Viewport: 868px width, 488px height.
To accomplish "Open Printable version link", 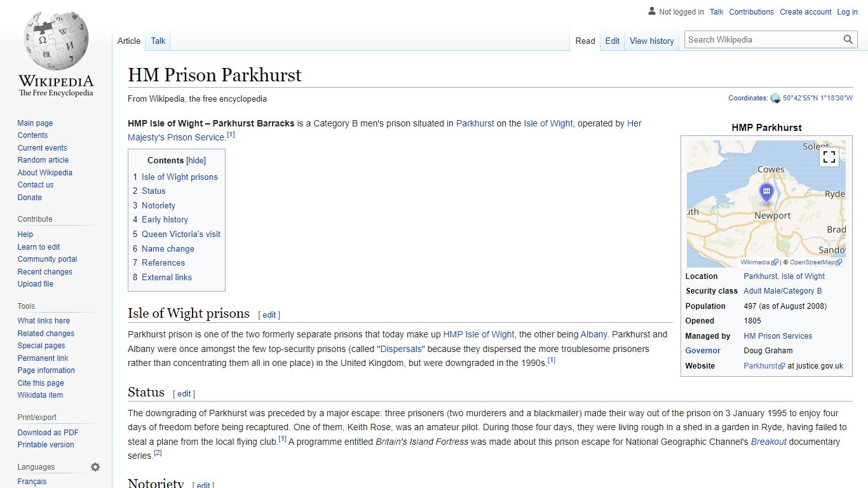I will pyautogui.click(x=46, y=445).
